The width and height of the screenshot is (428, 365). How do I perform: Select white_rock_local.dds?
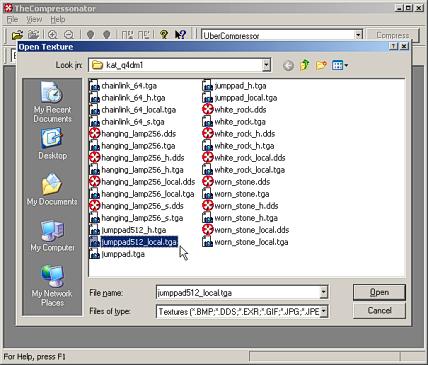[250, 158]
